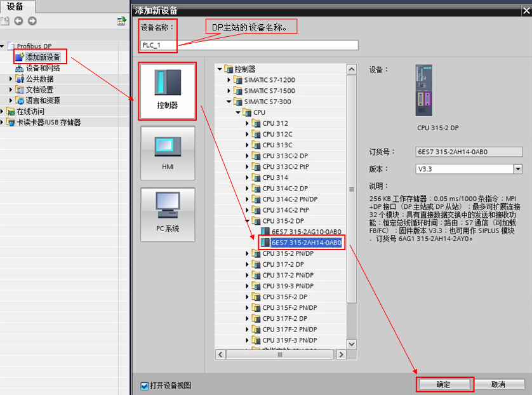This screenshot has width=532, height=395.
Task: Click CPU 317F-2 DP folder icon
Action: (x=256, y=319)
